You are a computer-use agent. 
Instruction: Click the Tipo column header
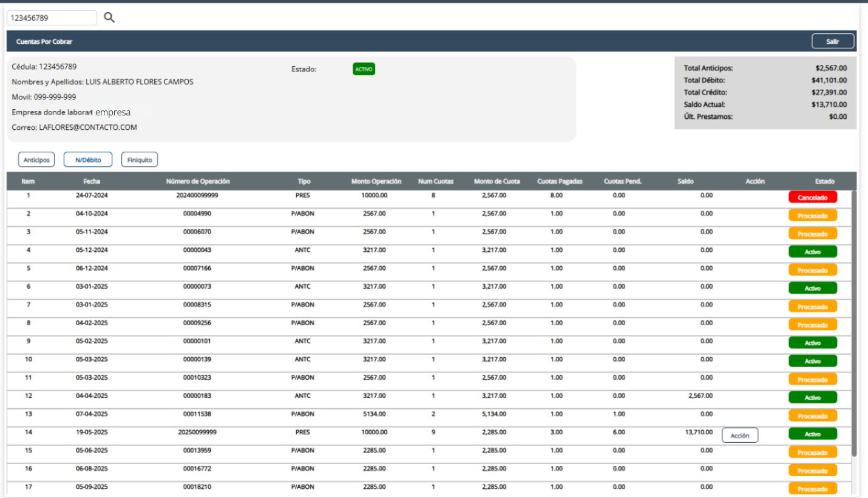click(x=303, y=181)
